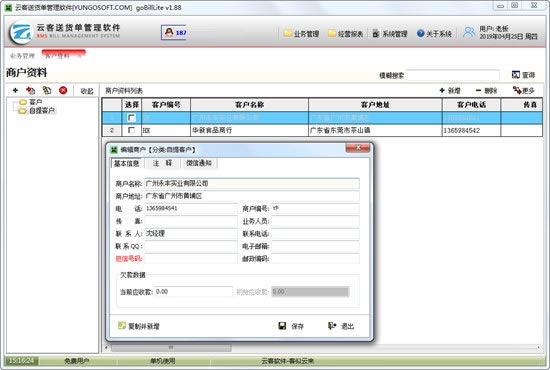Click the 电子邮箱 input field
Image resolution: width=550 pixels, height=370 pixels.
click(315, 246)
